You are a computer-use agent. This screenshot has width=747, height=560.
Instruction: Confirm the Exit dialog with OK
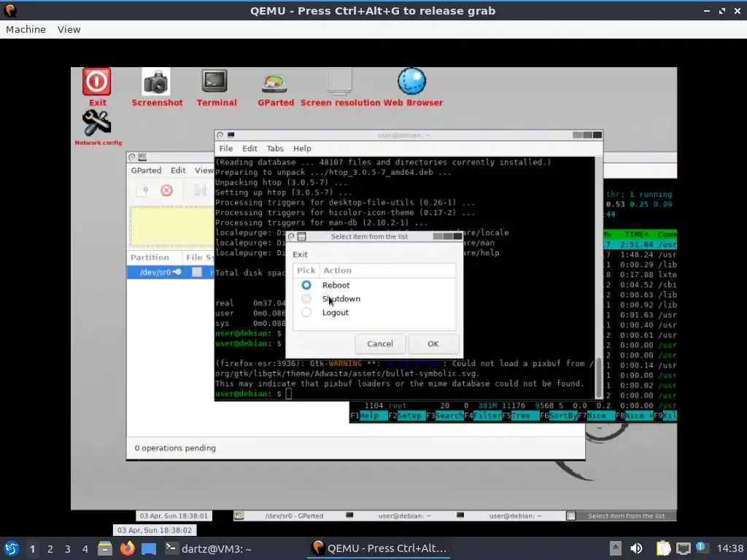433,344
